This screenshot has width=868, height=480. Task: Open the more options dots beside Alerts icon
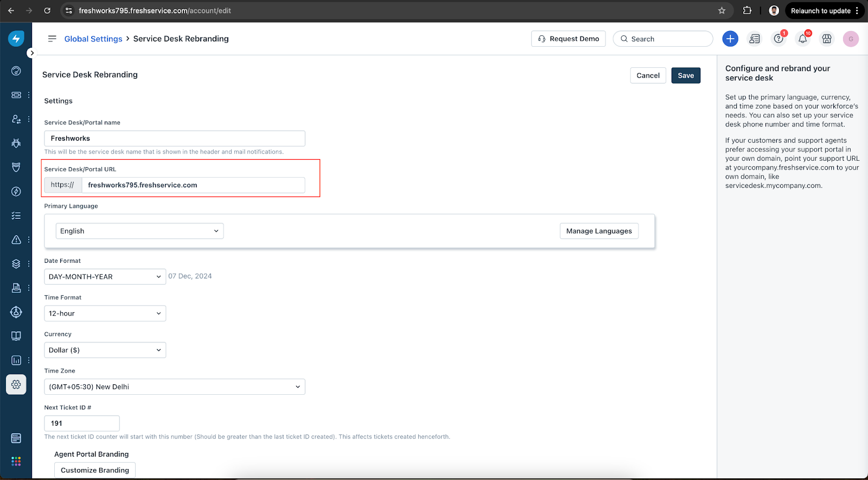pos(29,239)
